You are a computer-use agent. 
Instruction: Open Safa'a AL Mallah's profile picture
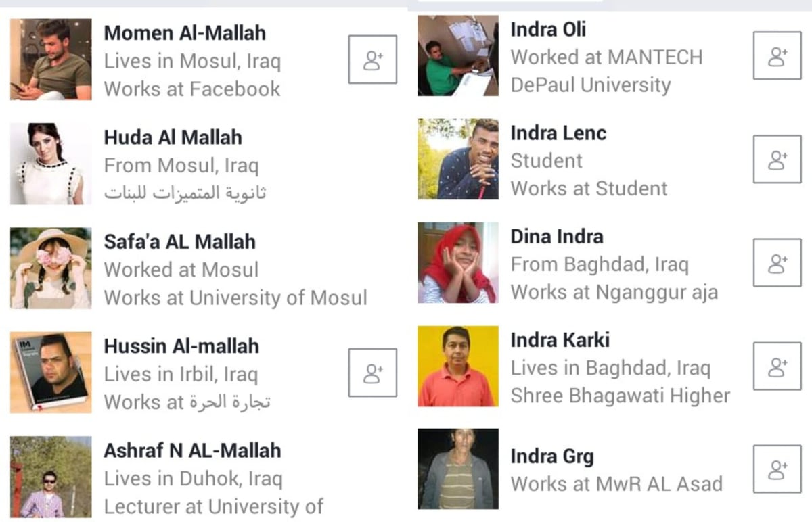51,268
